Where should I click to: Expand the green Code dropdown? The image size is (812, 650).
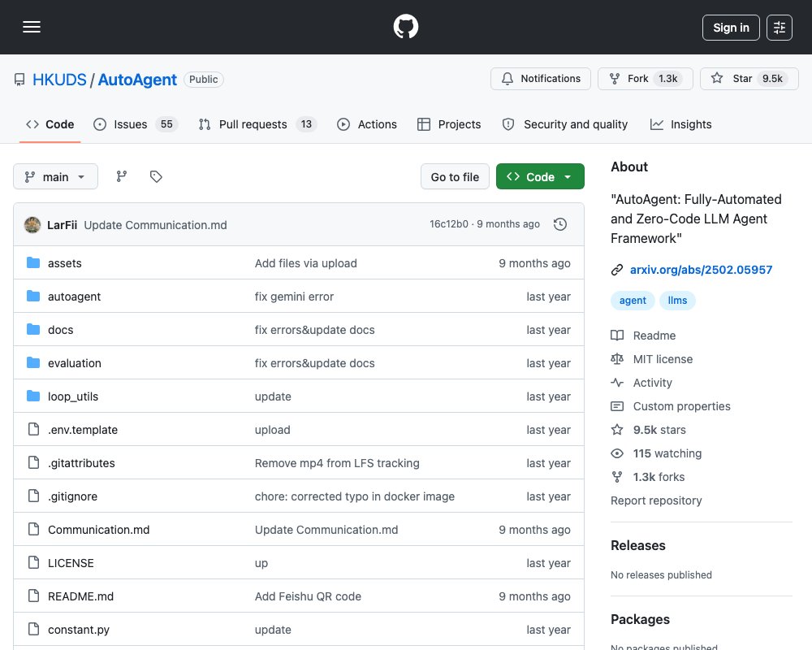point(540,177)
